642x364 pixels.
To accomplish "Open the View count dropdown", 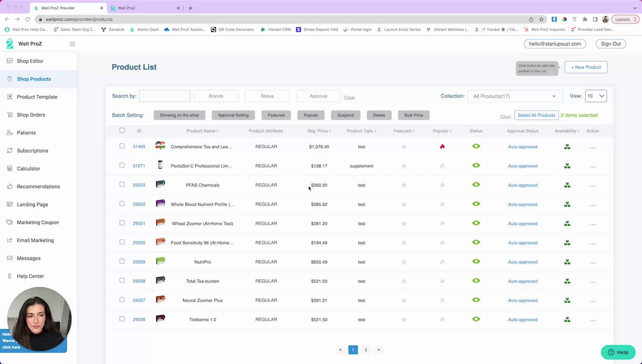I will pos(596,96).
